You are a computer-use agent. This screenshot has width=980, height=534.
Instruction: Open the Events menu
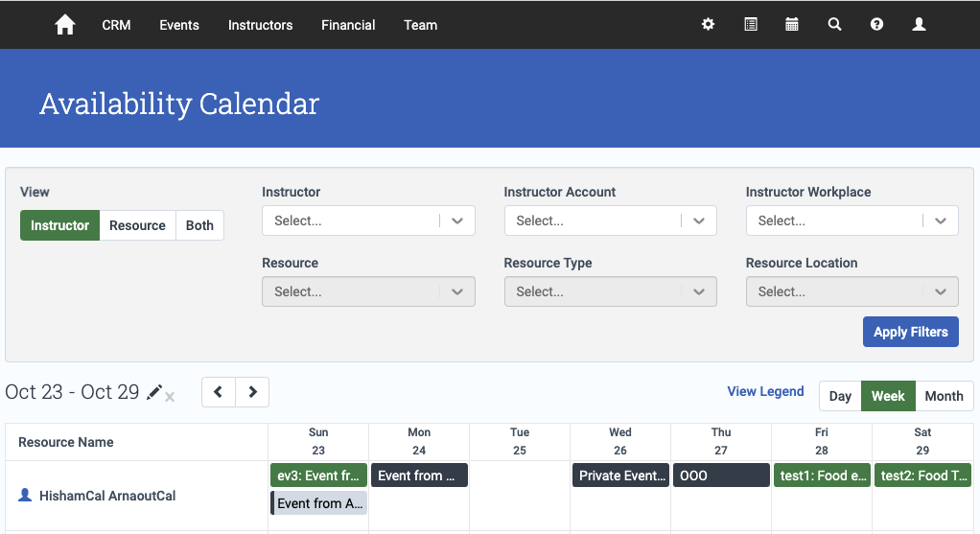click(178, 25)
